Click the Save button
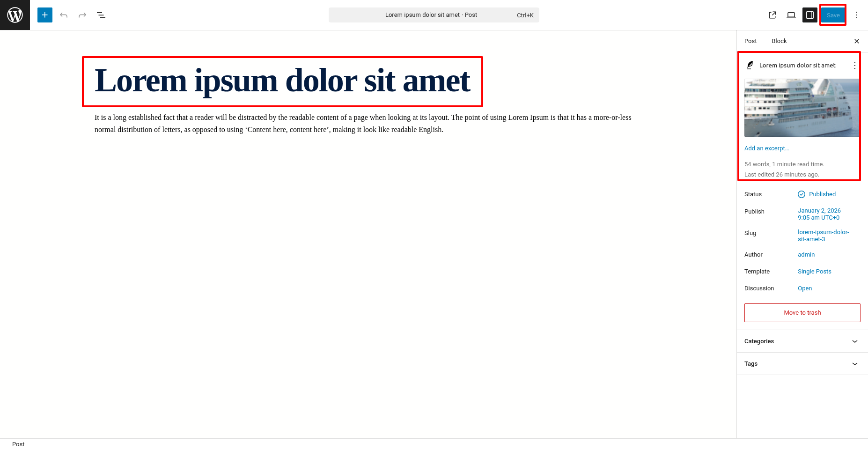Image resolution: width=868 pixels, height=450 pixels. (833, 15)
